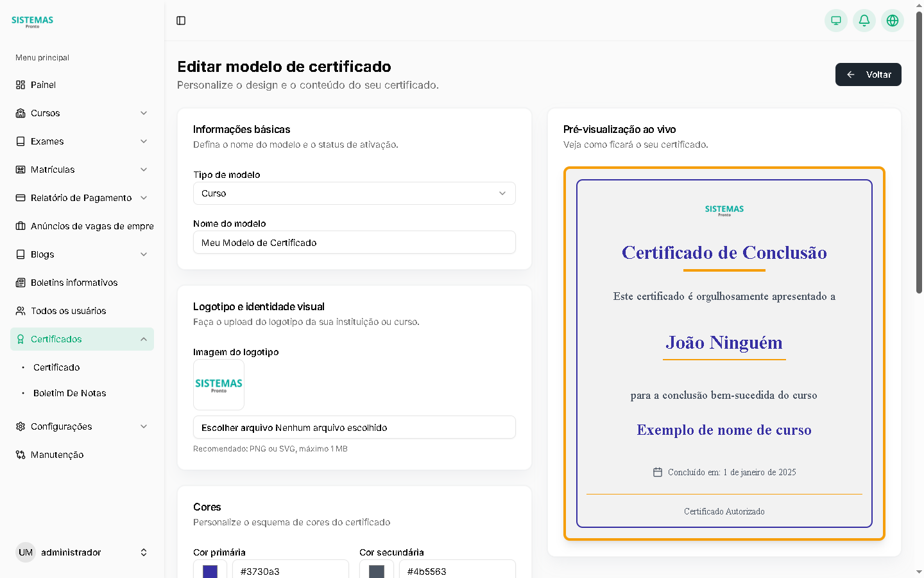The image size is (924, 578).
Task: Open Painel dashboard icon in sidebar
Action: coord(21,85)
